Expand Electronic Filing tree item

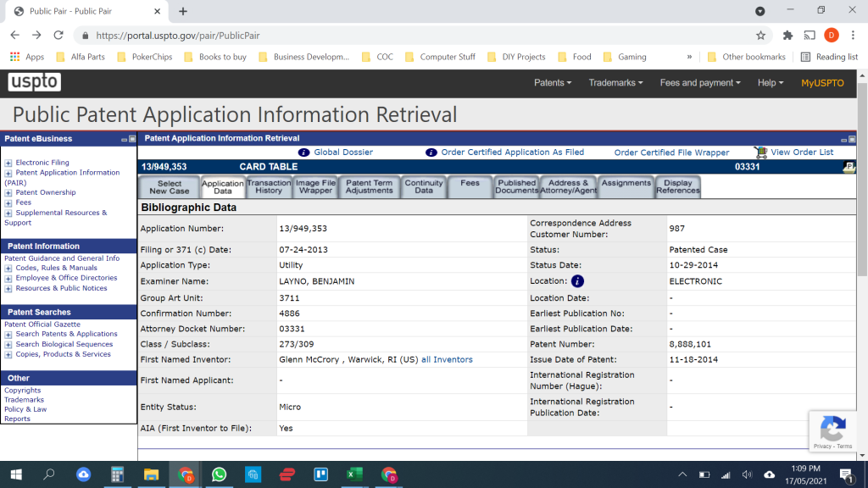8,164
